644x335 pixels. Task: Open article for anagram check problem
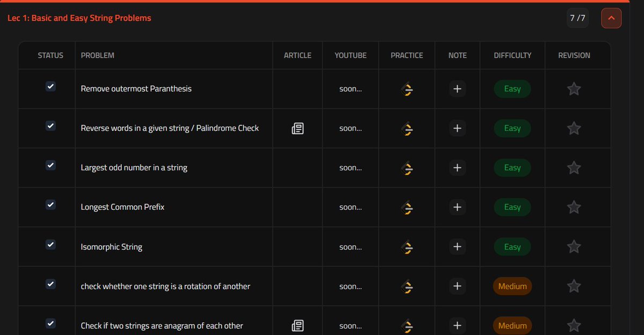tap(297, 326)
